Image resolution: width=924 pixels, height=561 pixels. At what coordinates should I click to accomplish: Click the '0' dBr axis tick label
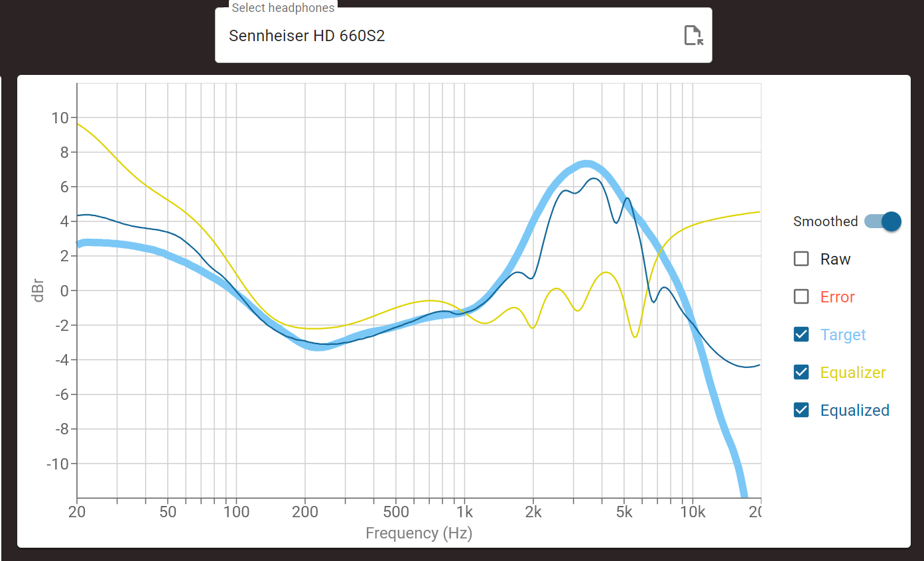(x=64, y=290)
